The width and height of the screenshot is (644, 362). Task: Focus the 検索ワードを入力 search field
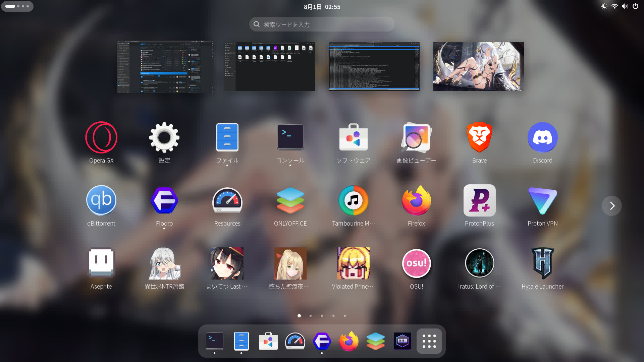322,24
